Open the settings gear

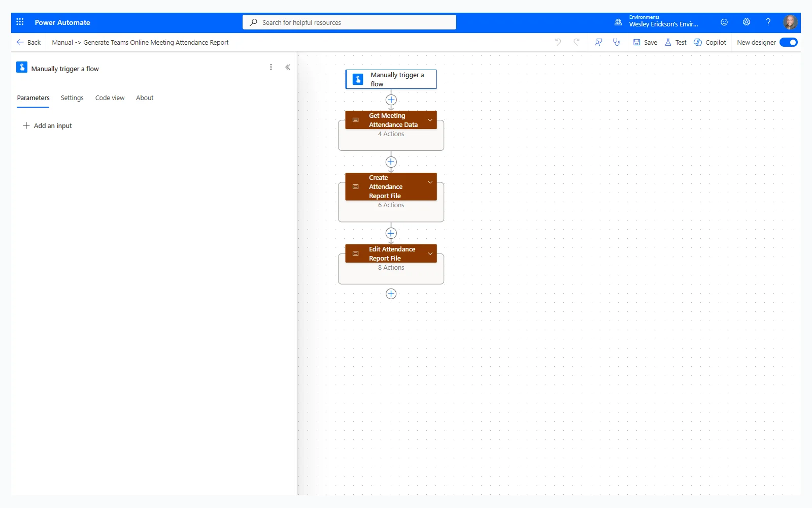tap(747, 22)
